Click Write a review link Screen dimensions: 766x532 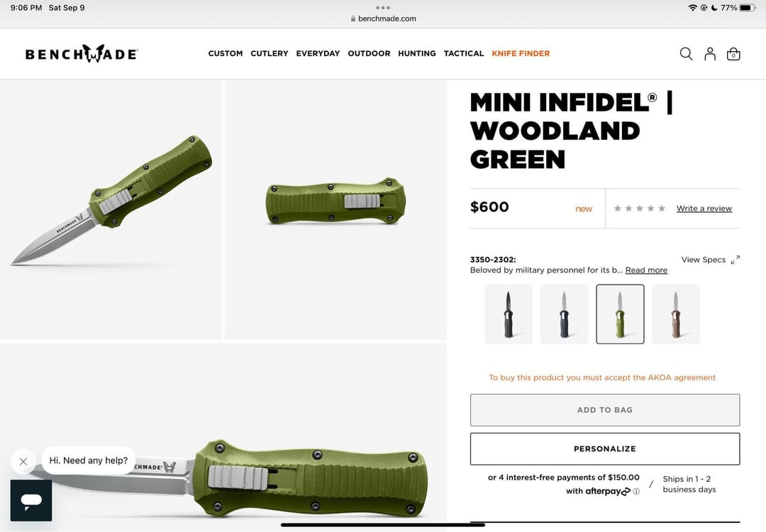pyautogui.click(x=704, y=209)
